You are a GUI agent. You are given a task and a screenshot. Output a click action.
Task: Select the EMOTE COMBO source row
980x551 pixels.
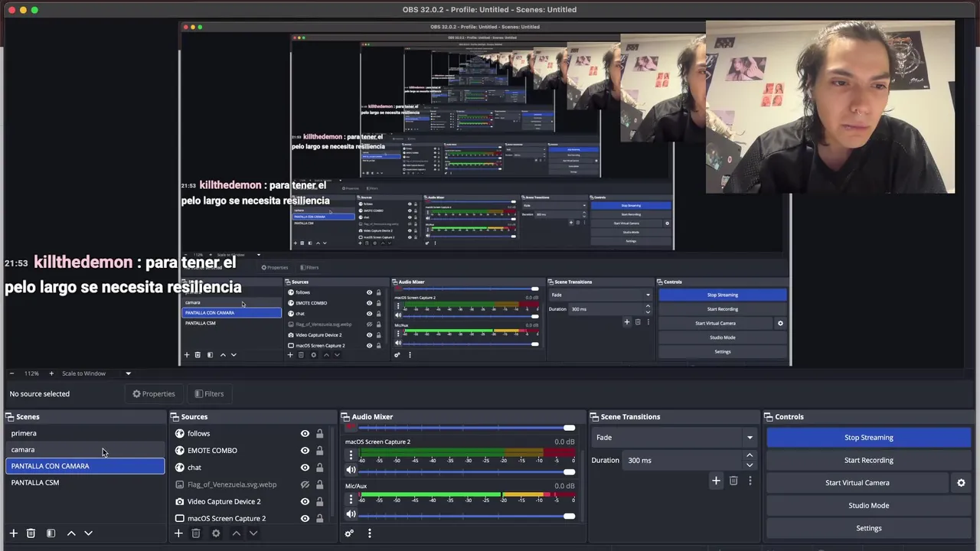point(251,451)
